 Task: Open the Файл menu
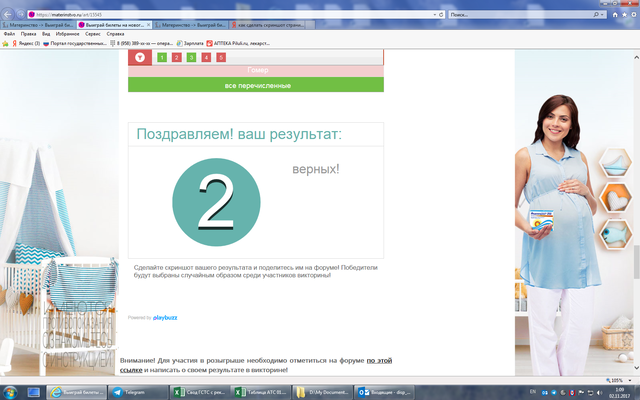pos(9,34)
